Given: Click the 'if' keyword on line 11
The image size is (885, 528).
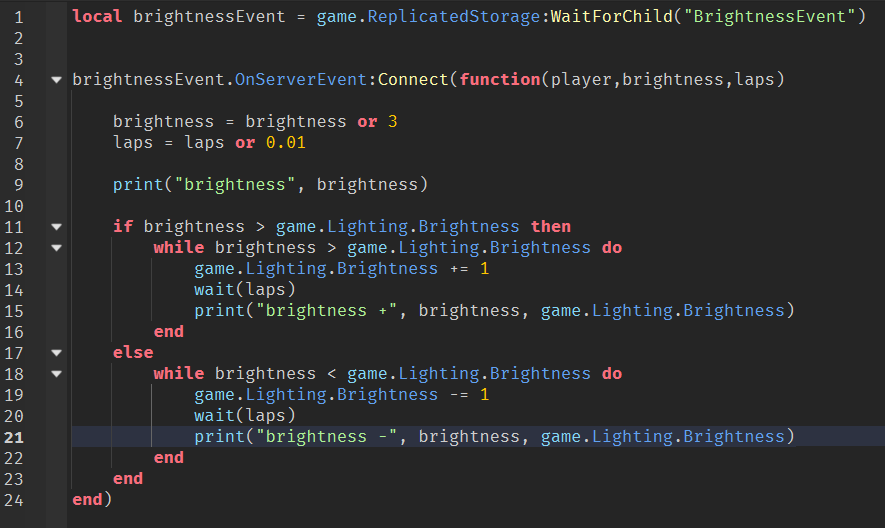Looking at the screenshot, I should (122, 226).
